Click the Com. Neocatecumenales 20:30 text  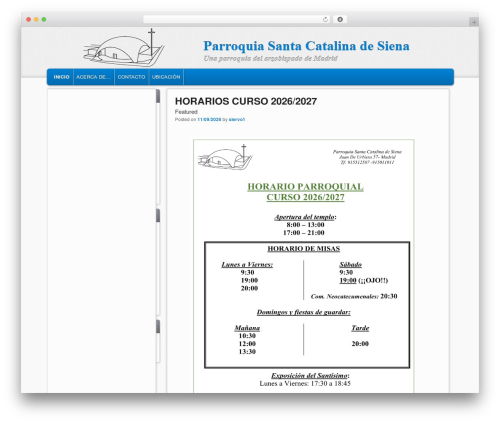[x=354, y=296]
